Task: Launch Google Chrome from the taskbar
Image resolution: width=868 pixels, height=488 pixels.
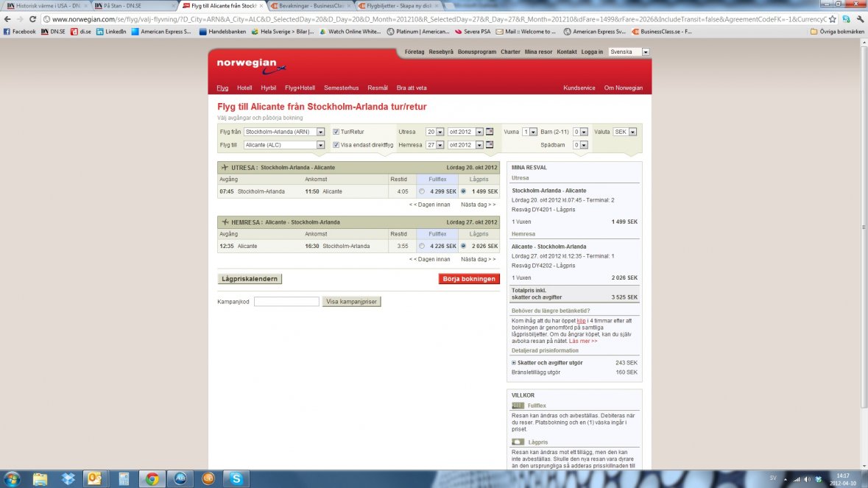Action: pos(152,478)
